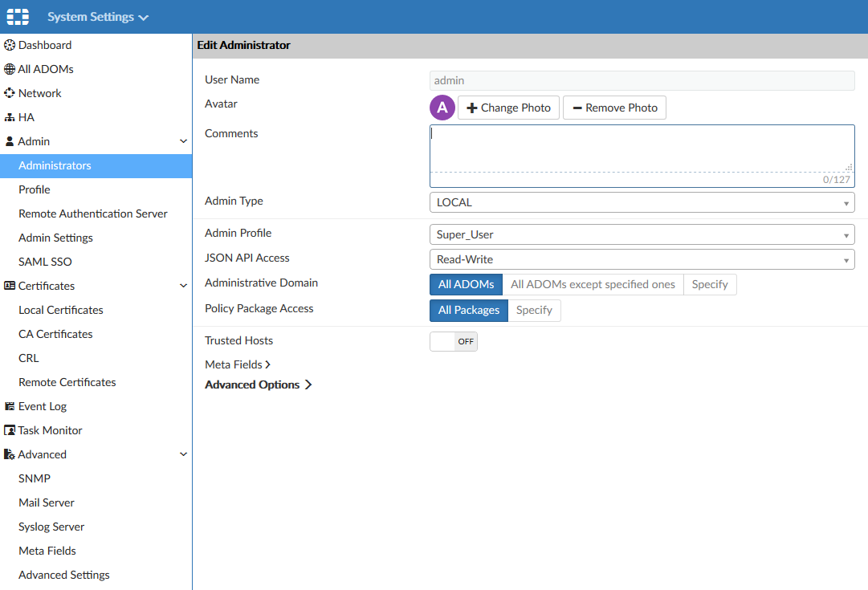The width and height of the screenshot is (868, 590).
Task: Open the System Settings module dropdown
Action: pos(98,17)
